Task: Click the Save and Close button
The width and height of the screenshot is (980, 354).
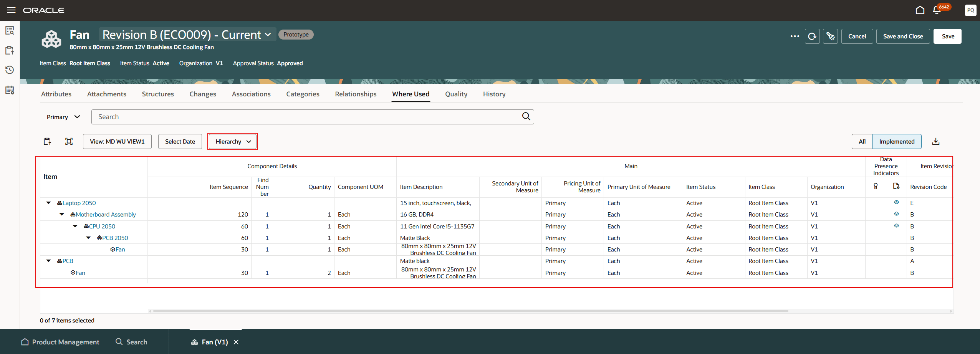Action: (x=903, y=36)
